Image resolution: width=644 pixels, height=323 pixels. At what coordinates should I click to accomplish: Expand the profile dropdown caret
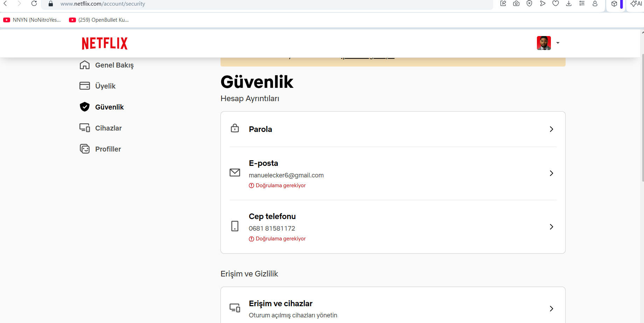(x=558, y=43)
